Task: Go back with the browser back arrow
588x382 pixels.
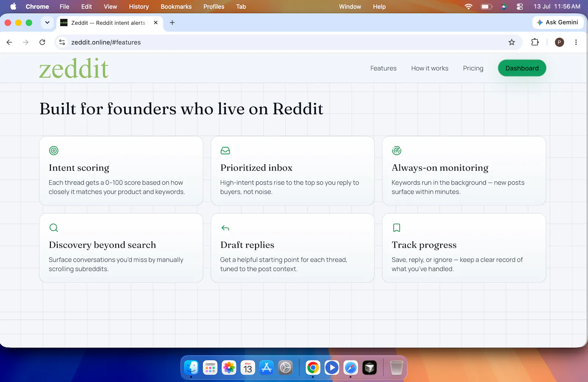Action: pyautogui.click(x=10, y=42)
